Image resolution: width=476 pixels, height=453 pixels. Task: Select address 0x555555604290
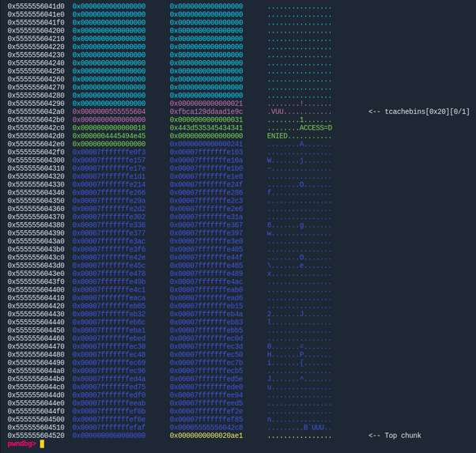36,104
